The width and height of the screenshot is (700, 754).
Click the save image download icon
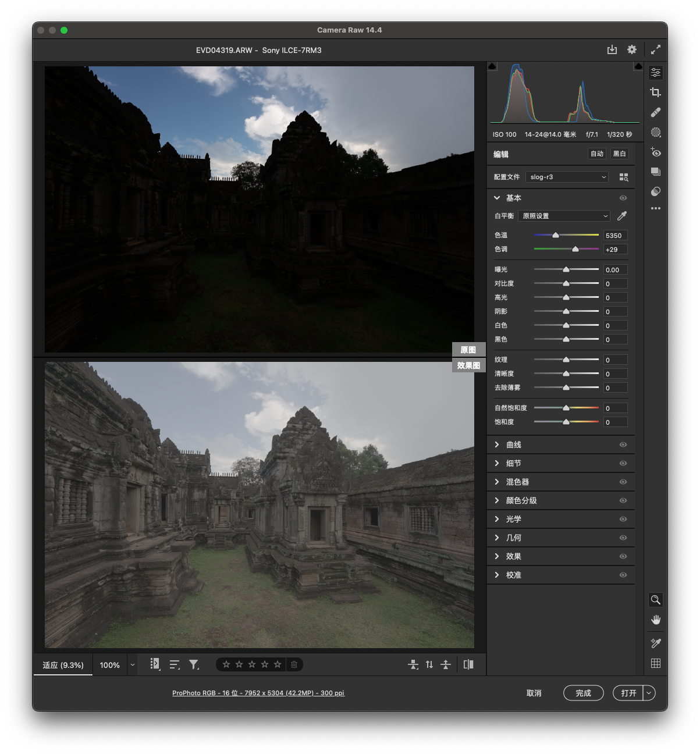(x=612, y=50)
